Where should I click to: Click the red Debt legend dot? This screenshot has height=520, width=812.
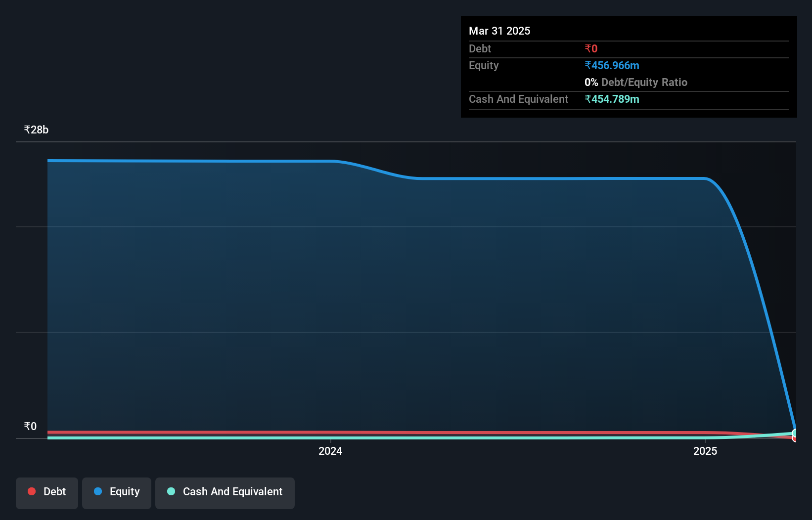coord(32,491)
